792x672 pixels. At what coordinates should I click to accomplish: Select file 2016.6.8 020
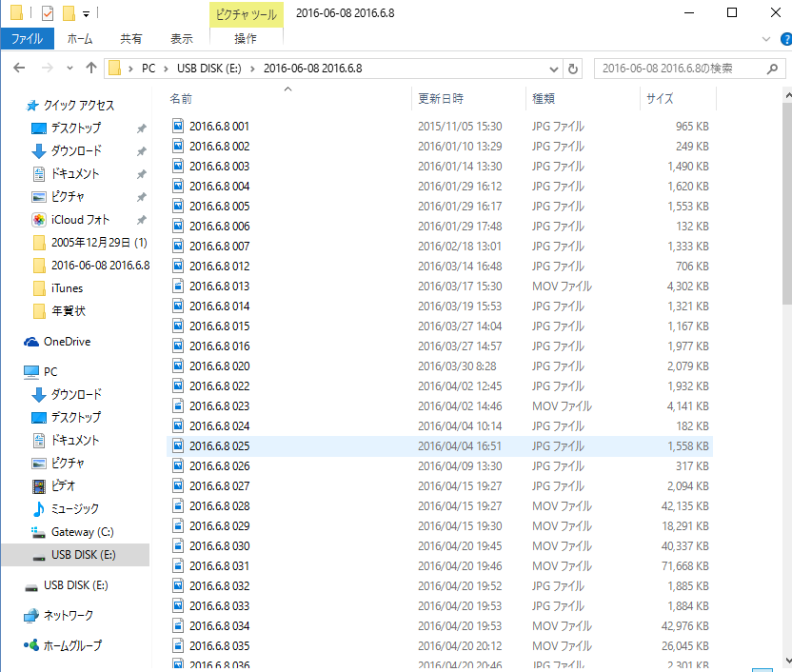(219, 366)
